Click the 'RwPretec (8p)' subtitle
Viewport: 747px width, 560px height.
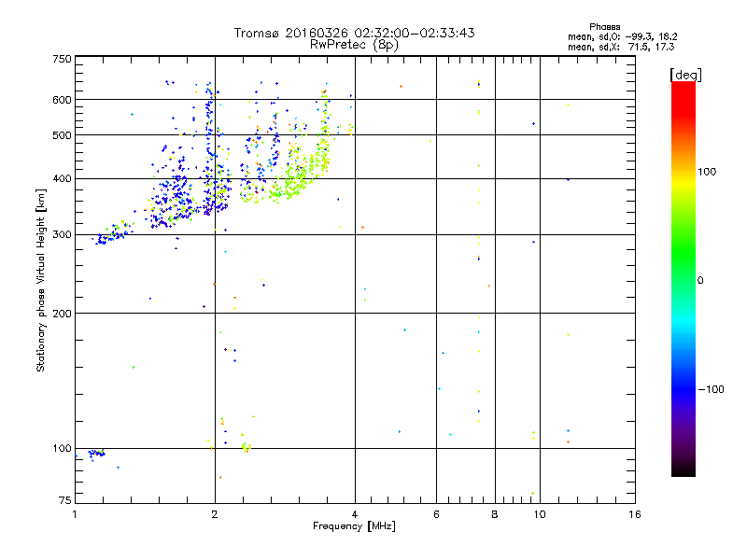point(355,45)
